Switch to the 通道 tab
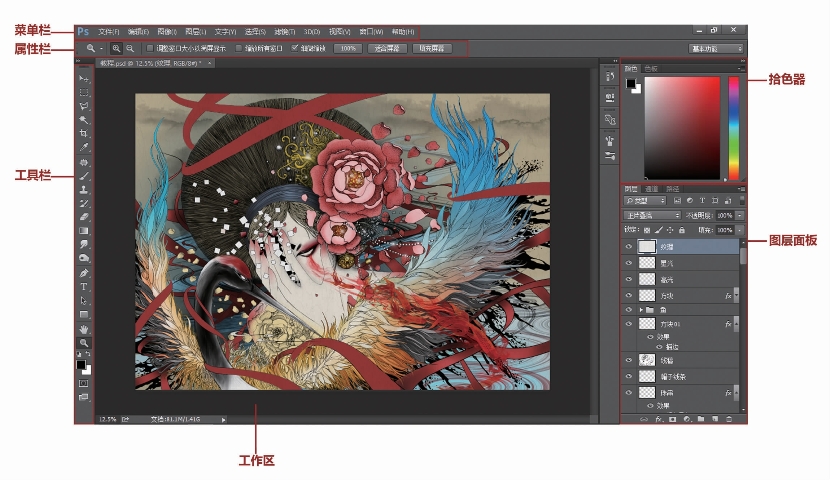 651,189
